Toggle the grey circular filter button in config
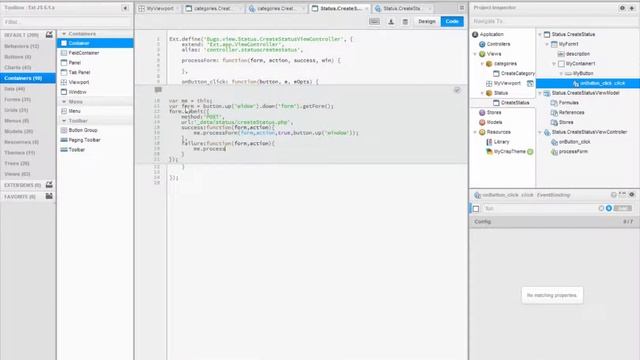 pos(601,208)
